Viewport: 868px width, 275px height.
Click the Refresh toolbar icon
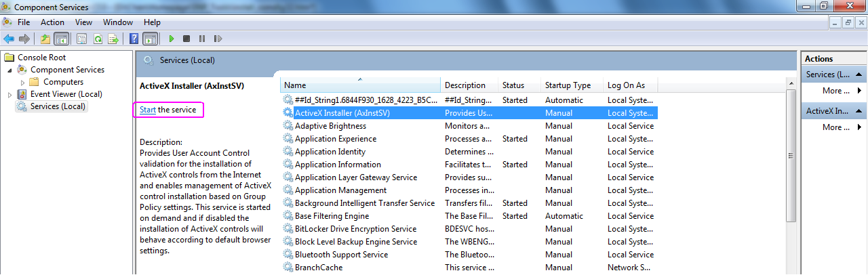pos(98,39)
